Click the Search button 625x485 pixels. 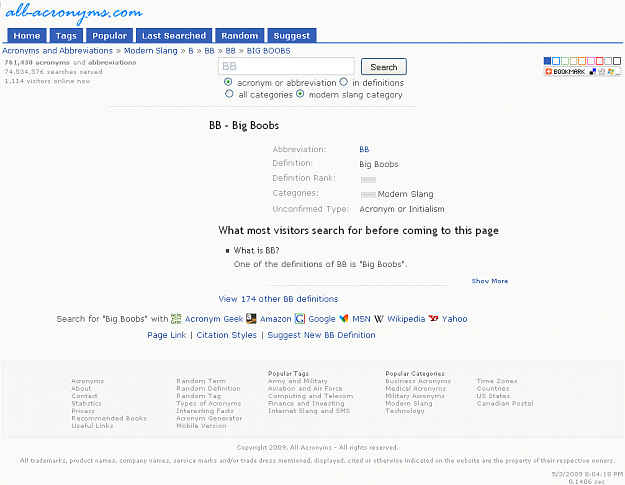[383, 67]
